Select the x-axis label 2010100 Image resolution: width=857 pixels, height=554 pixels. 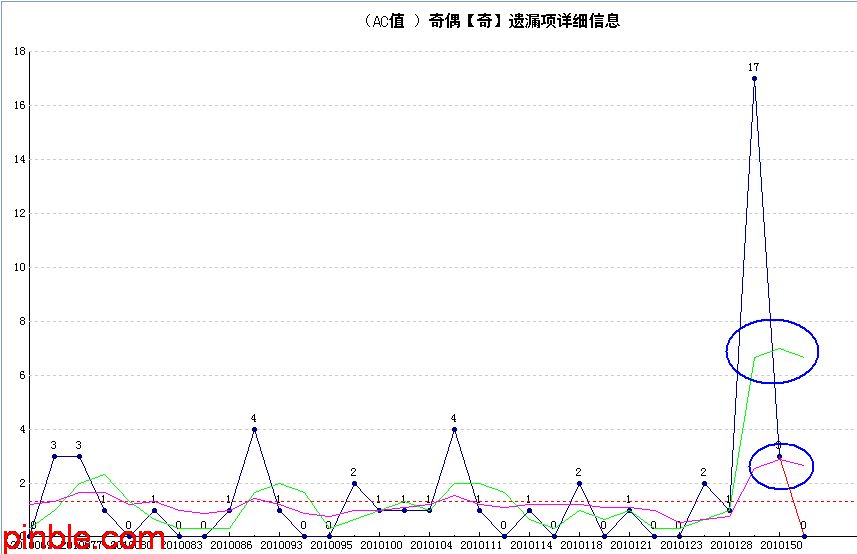tap(381, 546)
